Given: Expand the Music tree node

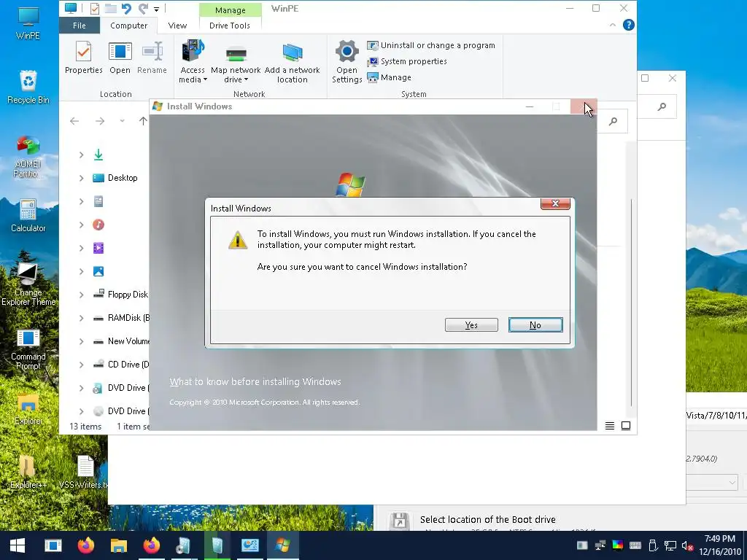Looking at the screenshot, I should tap(82, 225).
